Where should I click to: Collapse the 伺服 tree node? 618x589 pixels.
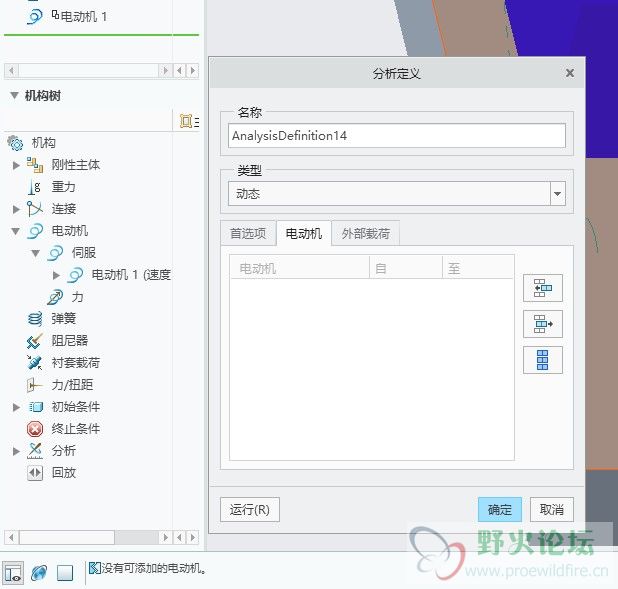tap(35, 253)
